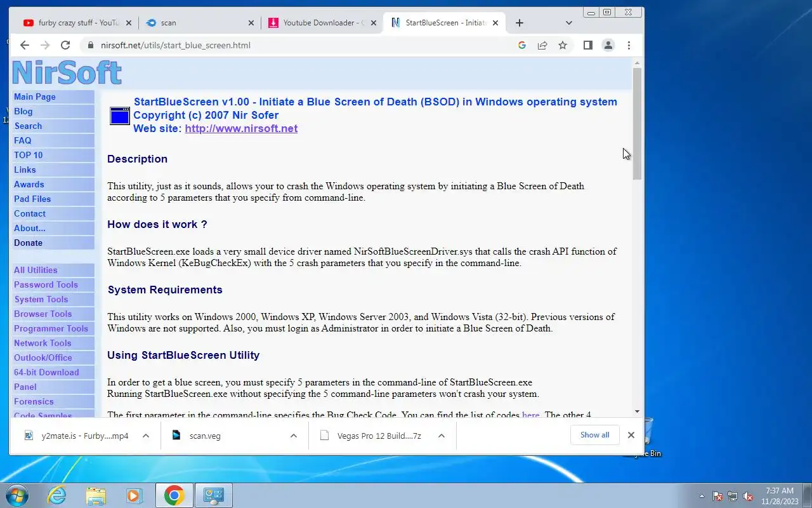This screenshot has height=508, width=812.
Task: Go back with the browser back arrow
Action: [25, 45]
